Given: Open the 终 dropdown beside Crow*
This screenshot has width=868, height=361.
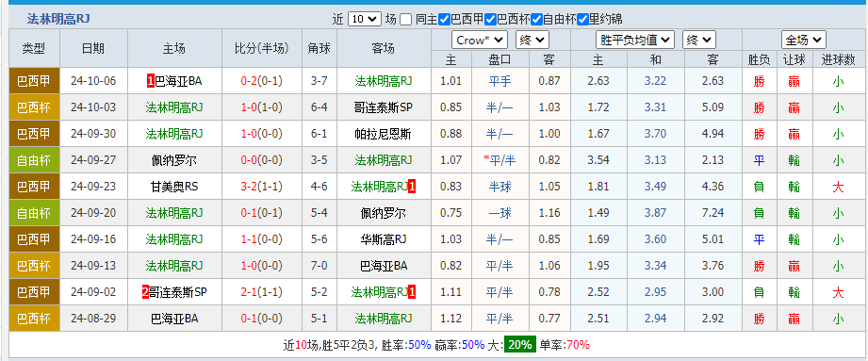Looking at the screenshot, I should tap(532, 40).
